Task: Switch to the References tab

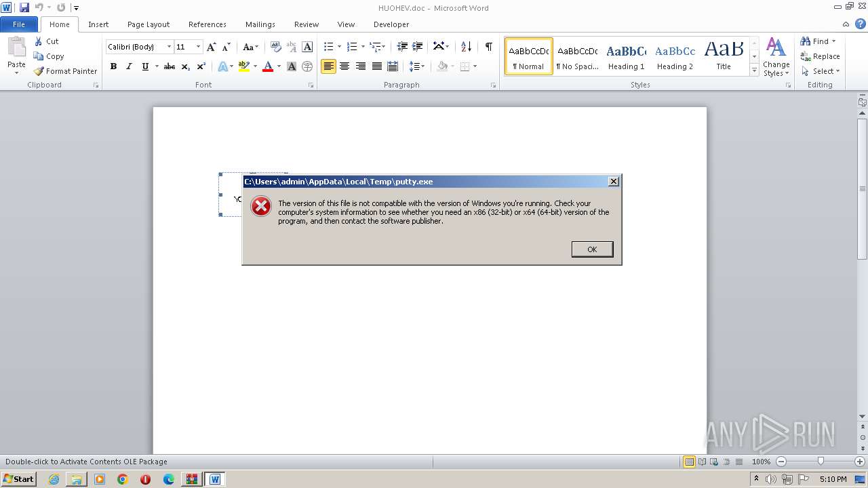Action: (x=208, y=24)
